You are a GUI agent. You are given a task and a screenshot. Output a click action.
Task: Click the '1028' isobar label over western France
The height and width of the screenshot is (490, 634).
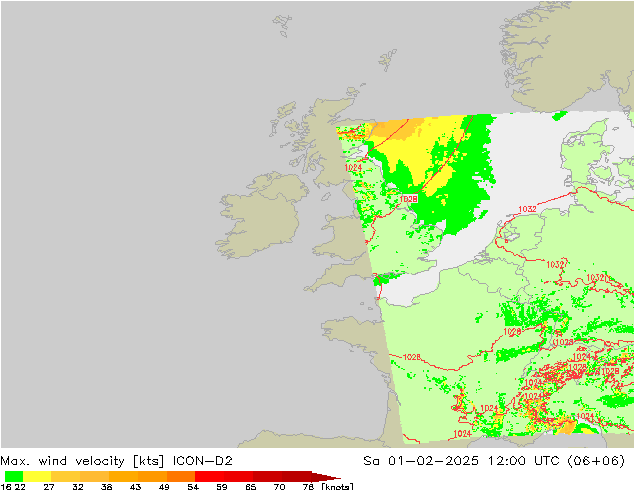click(412, 357)
